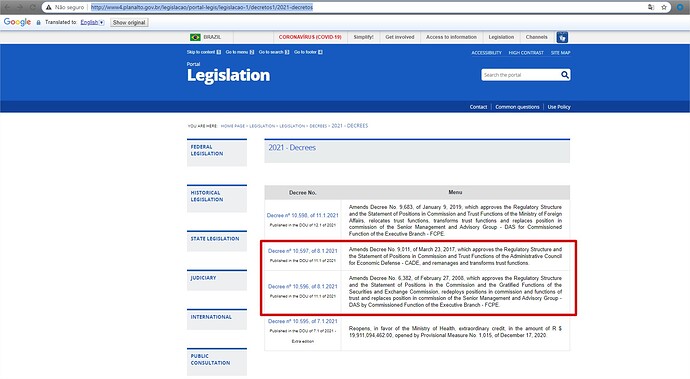Image resolution: width=690 pixels, height=379 pixels.
Task: Click the Legislation portal title
Action: pyautogui.click(x=228, y=75)
